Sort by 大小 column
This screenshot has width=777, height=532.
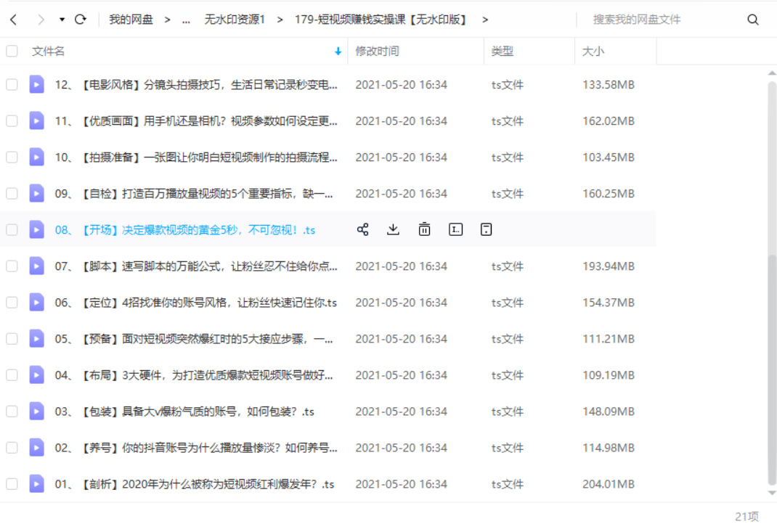pyautogui.click(x=593, y=51)
